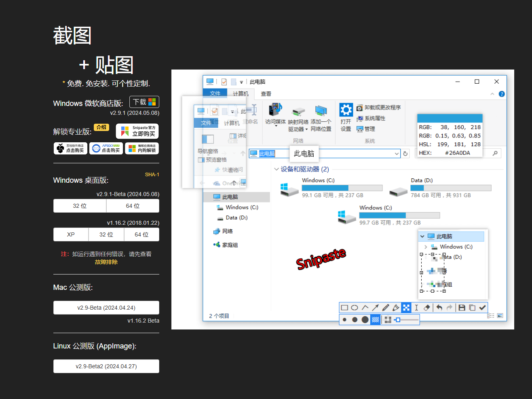This screenshot has height=399, width=532.
Task: Undo the last annotation
Action: click(x=439, y=308)
